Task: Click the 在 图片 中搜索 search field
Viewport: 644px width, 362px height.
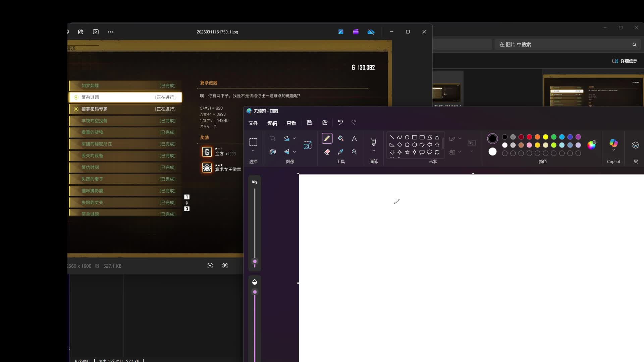Action: tap(563, 45)
